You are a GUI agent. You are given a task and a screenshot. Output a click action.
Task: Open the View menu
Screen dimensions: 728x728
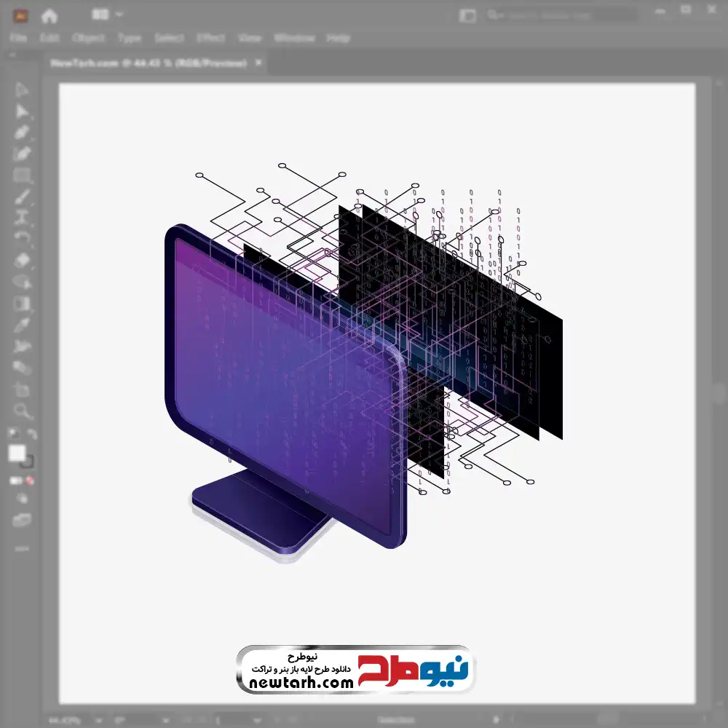pos(249,38)
